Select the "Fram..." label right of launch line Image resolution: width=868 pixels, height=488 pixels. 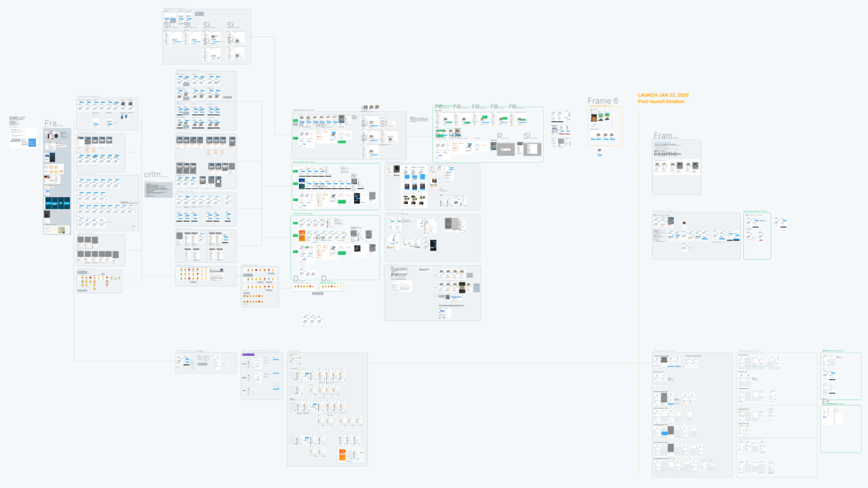click(666, 136)
